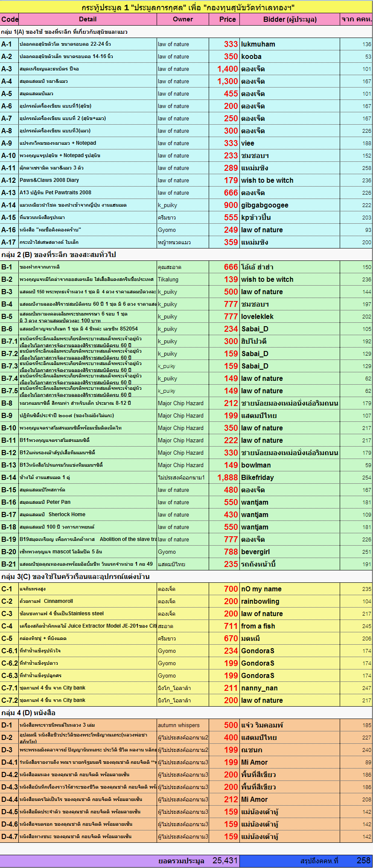Select the Price column header

pyautogui.click(x=224, y=19)
